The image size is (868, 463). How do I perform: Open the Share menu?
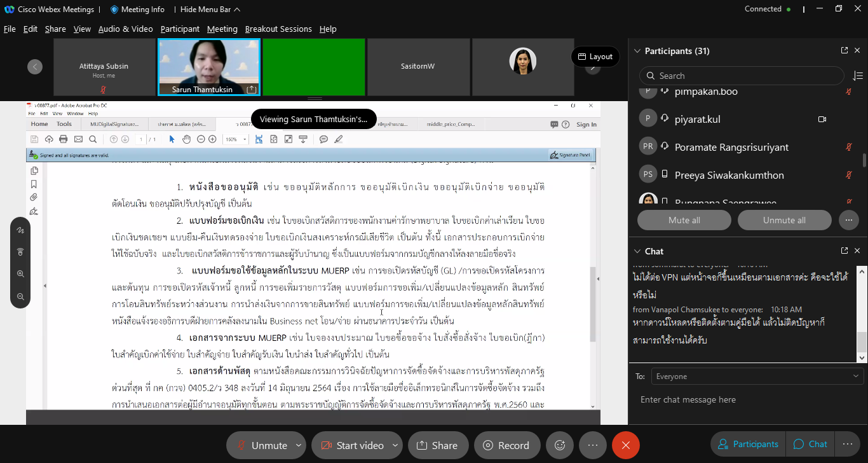tap(55, 29)
